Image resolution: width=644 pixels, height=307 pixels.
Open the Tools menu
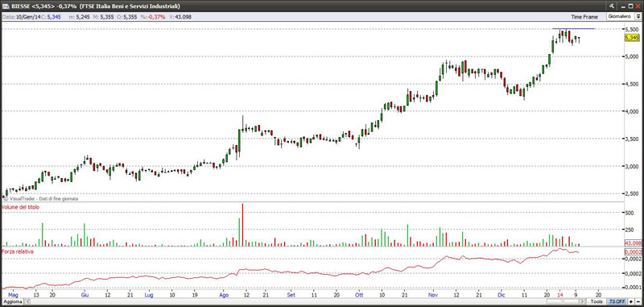(x=597, y=301)
